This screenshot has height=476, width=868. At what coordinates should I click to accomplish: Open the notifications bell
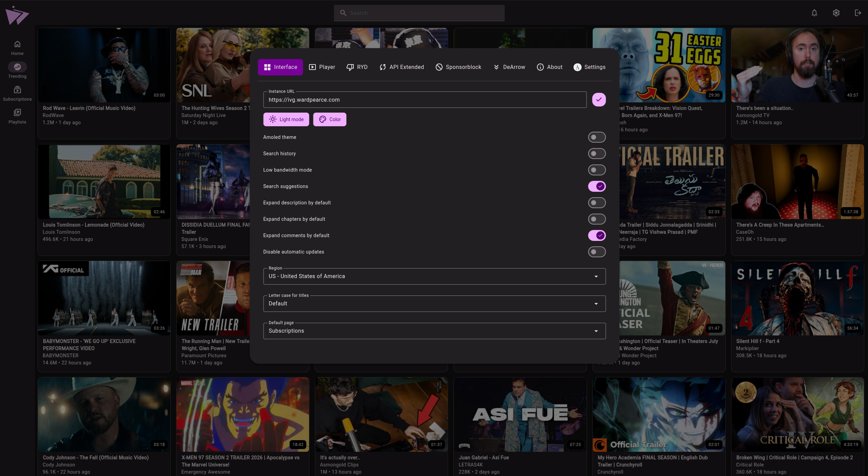(x=814, y=13)
